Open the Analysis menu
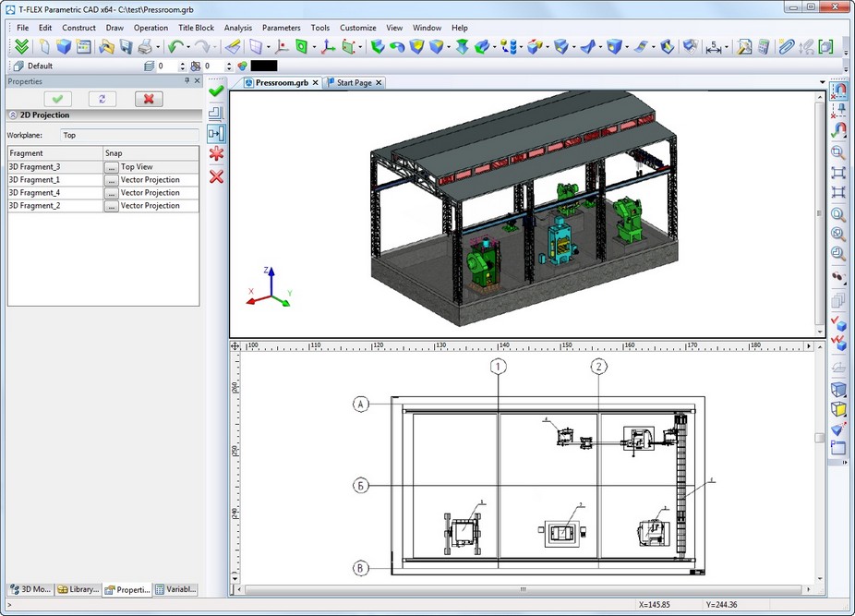The width and height of the screenshot is (855, 616). (x=237, y=28)
